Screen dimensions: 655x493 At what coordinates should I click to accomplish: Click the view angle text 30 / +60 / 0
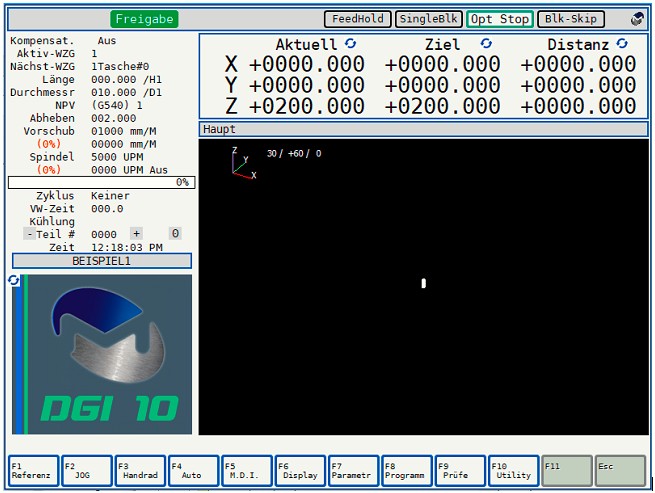tap(294, 154)
